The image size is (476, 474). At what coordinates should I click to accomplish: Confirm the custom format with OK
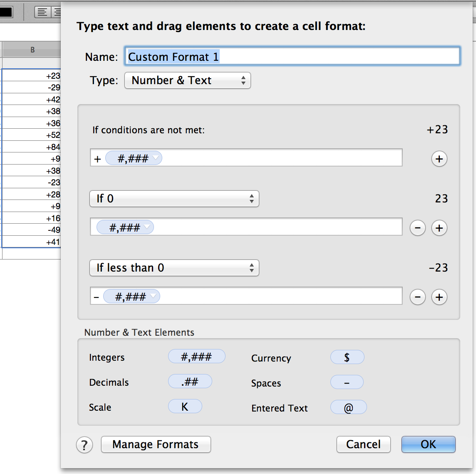[428, 444]
